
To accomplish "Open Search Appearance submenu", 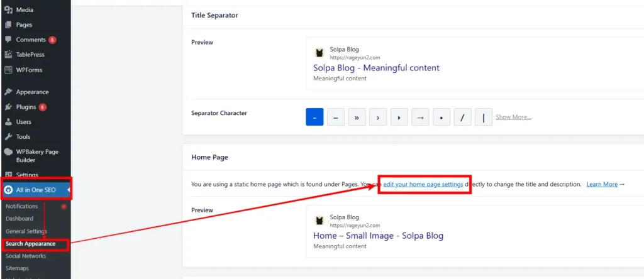I will [x=30, y=244].
